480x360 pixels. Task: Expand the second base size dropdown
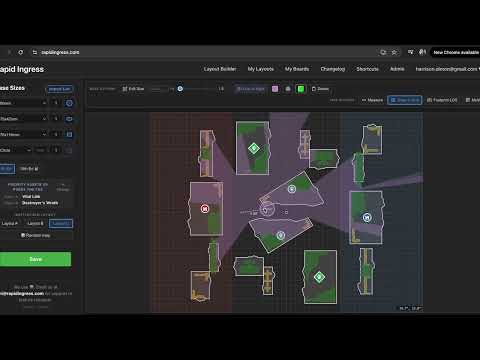(23, 119)
